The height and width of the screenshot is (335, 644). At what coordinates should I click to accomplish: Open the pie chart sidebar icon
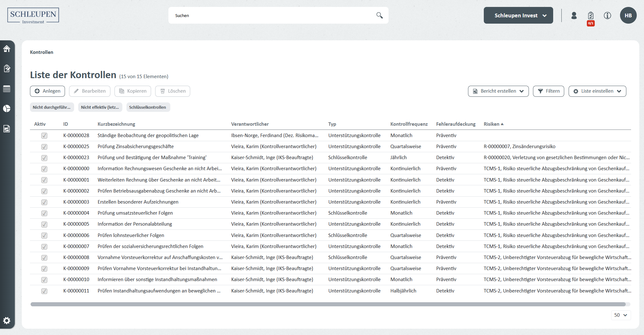click(x=7, y=109)
